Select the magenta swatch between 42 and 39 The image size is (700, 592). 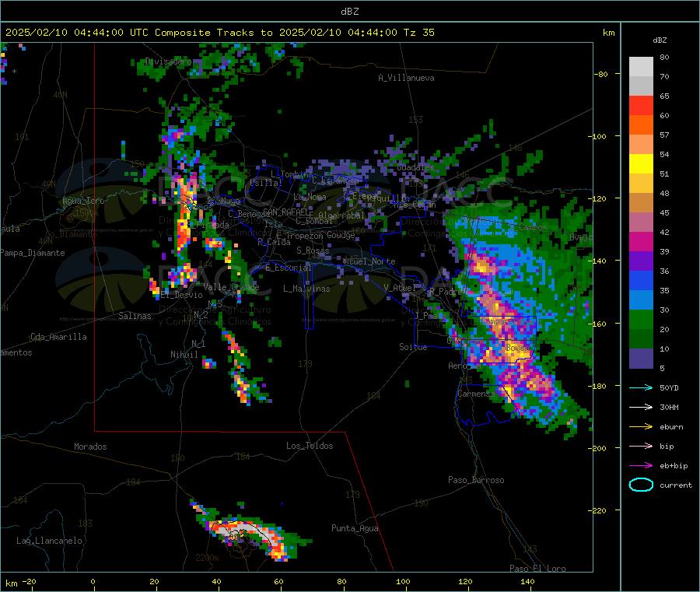(641, 241)
